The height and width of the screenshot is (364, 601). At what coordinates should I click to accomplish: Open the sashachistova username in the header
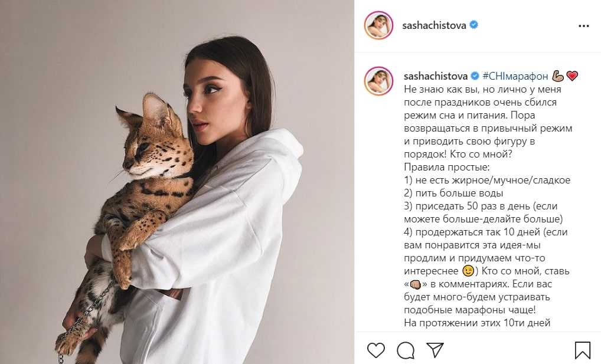coord(434,25)
